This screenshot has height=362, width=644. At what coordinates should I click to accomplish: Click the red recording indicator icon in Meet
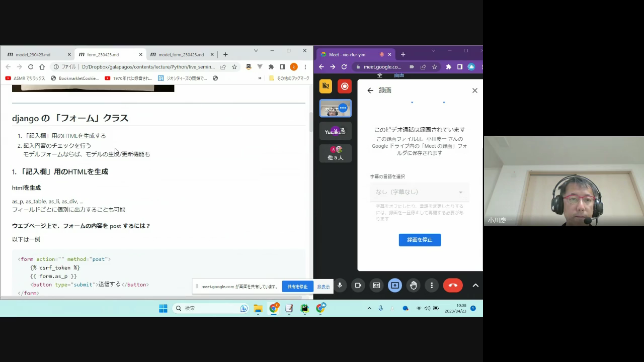[x=344, y=86]
